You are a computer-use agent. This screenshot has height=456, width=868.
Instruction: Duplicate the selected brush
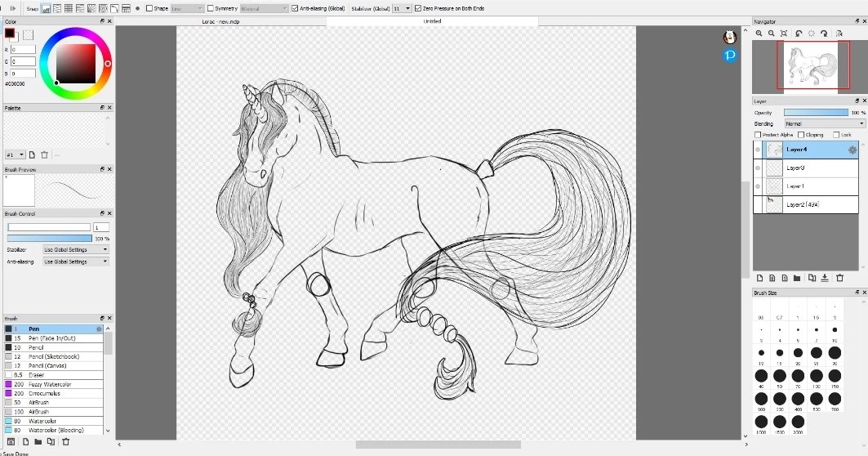(51, 441)
